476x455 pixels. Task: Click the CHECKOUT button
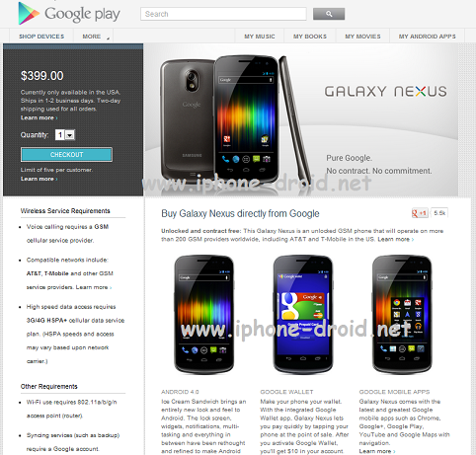click(x=66, y=155)
